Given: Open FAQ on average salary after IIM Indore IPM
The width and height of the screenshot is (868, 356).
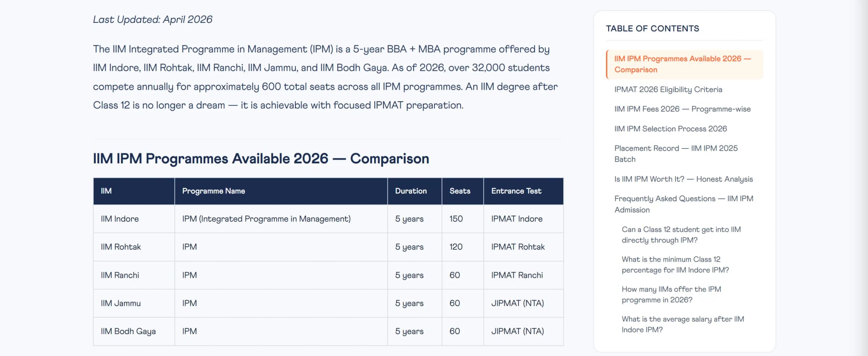Looking at the screenshot, I should click(683, 324).
